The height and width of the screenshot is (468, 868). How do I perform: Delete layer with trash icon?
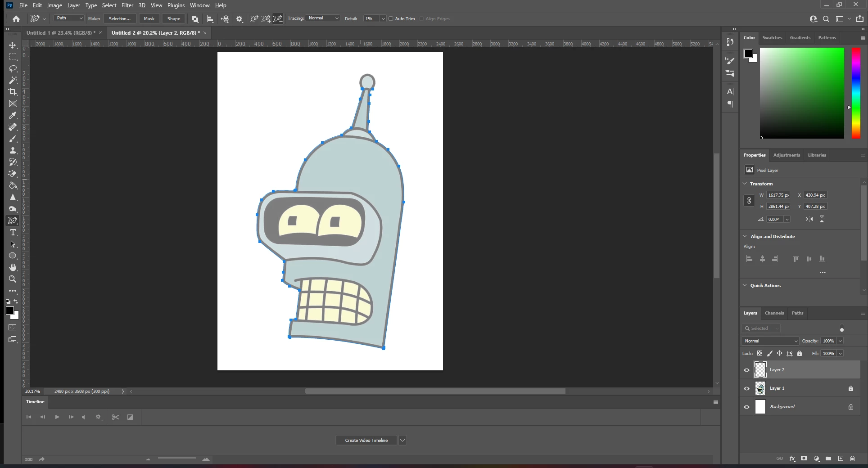852,459
